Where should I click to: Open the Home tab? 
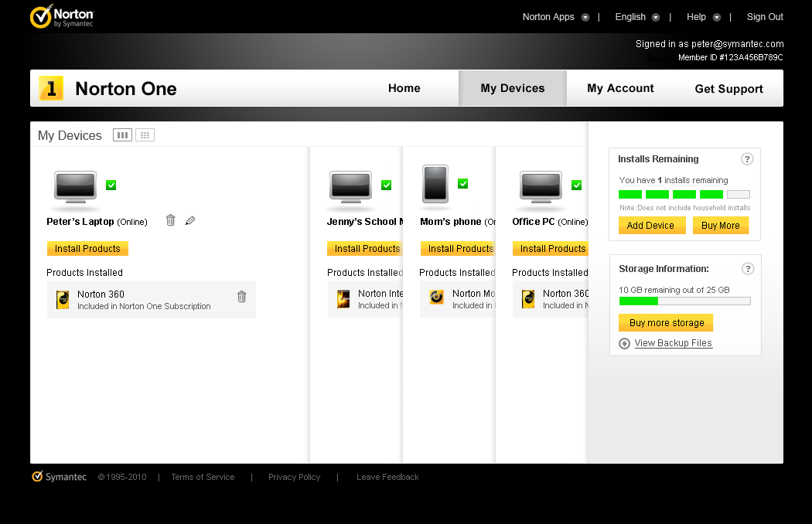point(404,88)
